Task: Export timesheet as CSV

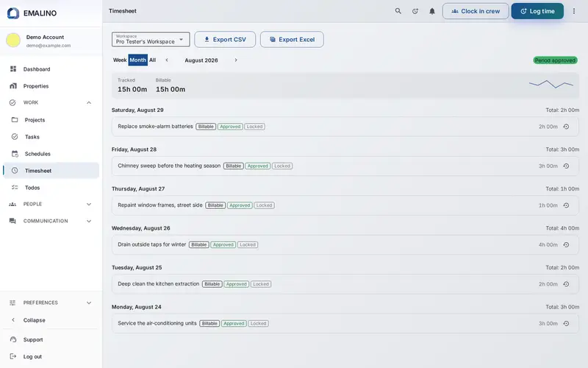Action: tap(225, 40)
